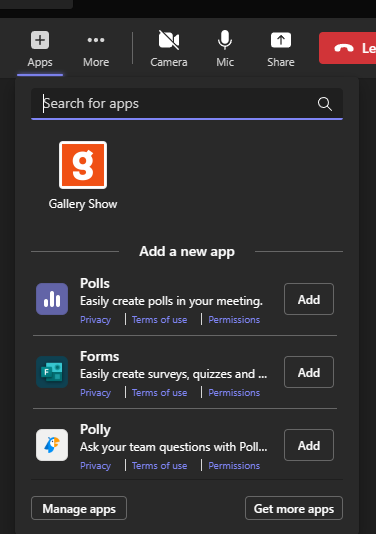Open the Polls Terms of use link
This screenshot has height=534, width=376.
(x=159, y=320)
